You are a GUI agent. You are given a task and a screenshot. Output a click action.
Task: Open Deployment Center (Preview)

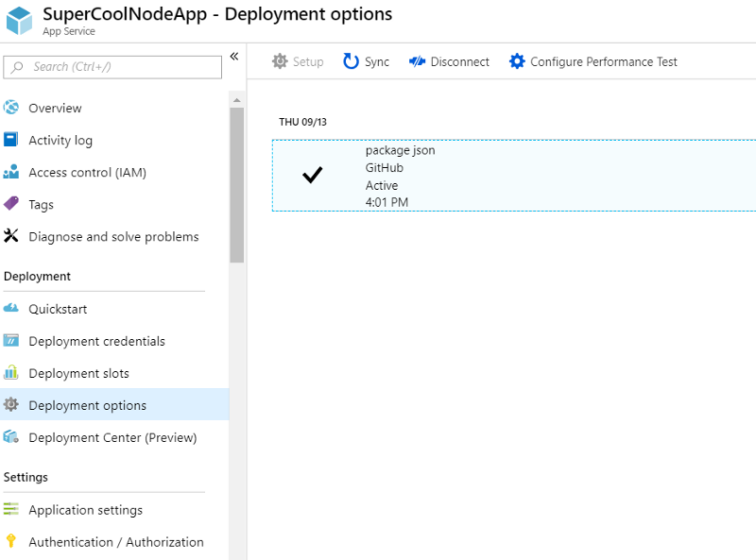[114, 437]
